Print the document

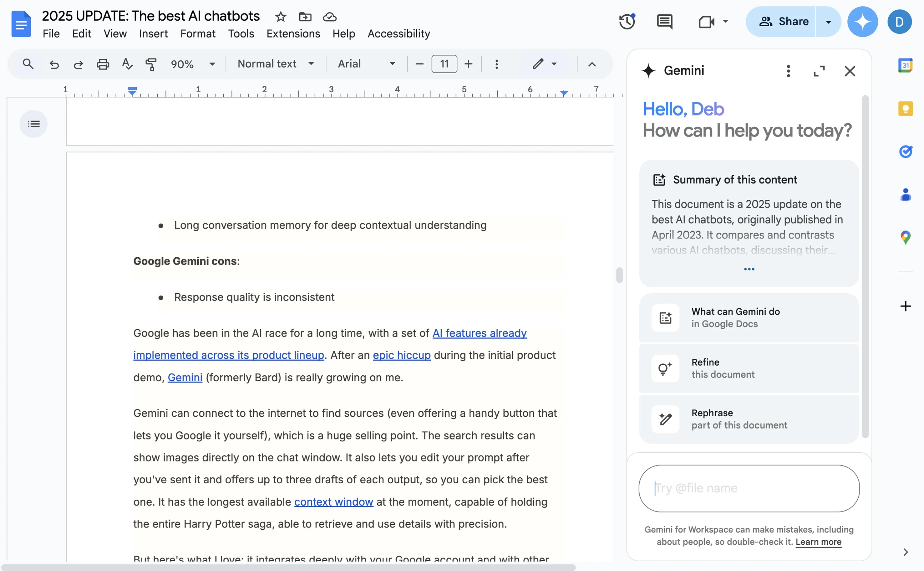point(103,64)
